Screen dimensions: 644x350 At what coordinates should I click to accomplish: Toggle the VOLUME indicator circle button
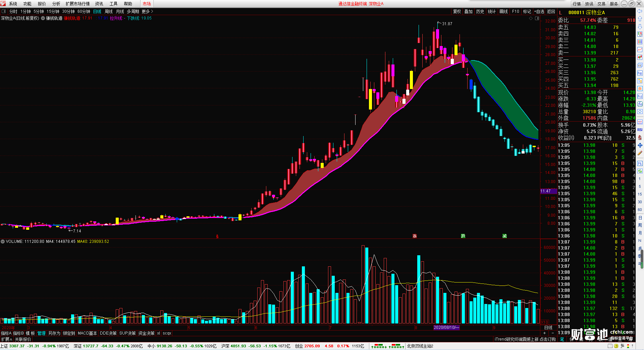point(3,242)
